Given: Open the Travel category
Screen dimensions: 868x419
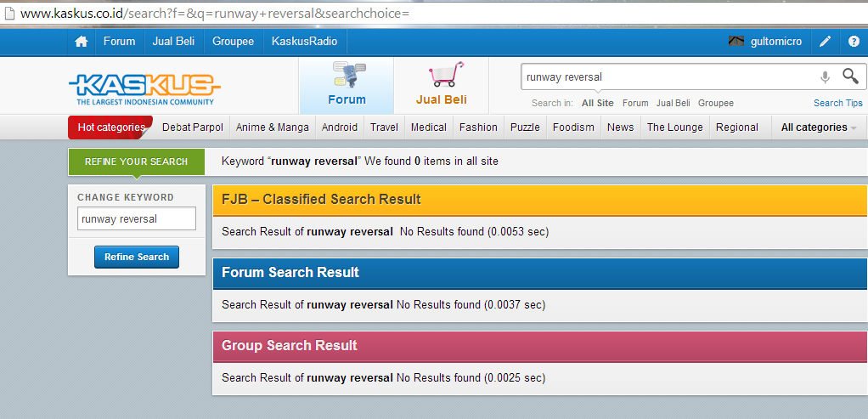Looking at the screenshot, I should point(384,127).
